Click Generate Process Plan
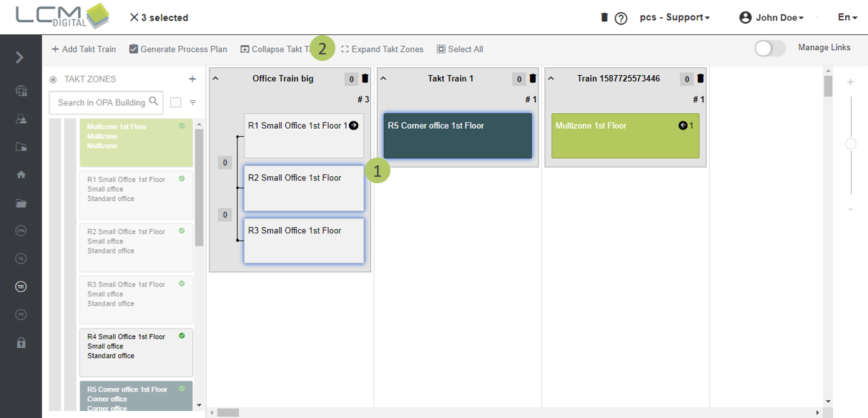 [x=178, y=49]
